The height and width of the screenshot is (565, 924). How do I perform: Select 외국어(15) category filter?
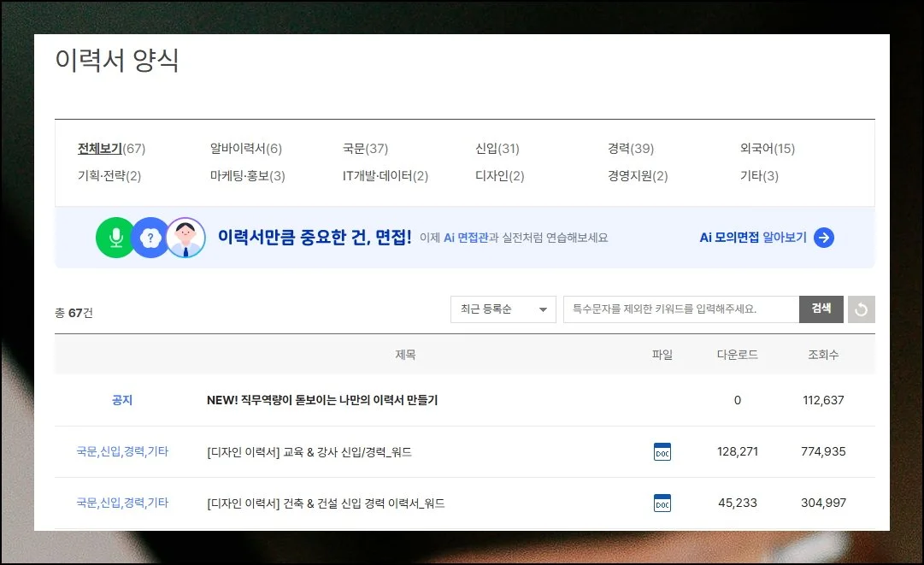(x=767, y=149)
